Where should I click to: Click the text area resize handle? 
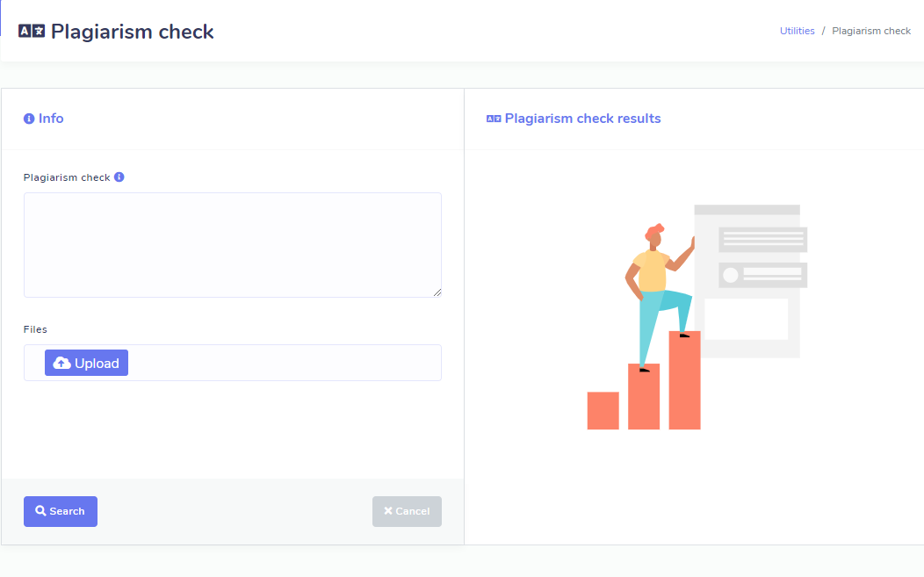pos(437,292)
